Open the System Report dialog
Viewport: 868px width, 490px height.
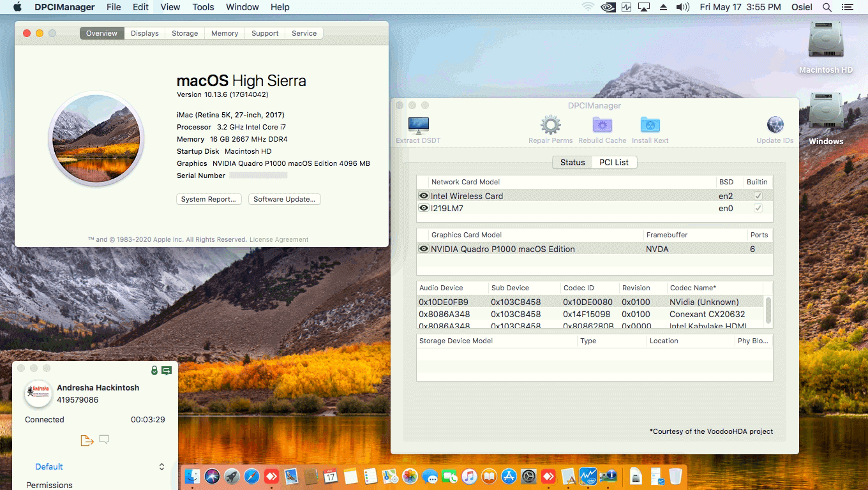(x=209, y=199)
